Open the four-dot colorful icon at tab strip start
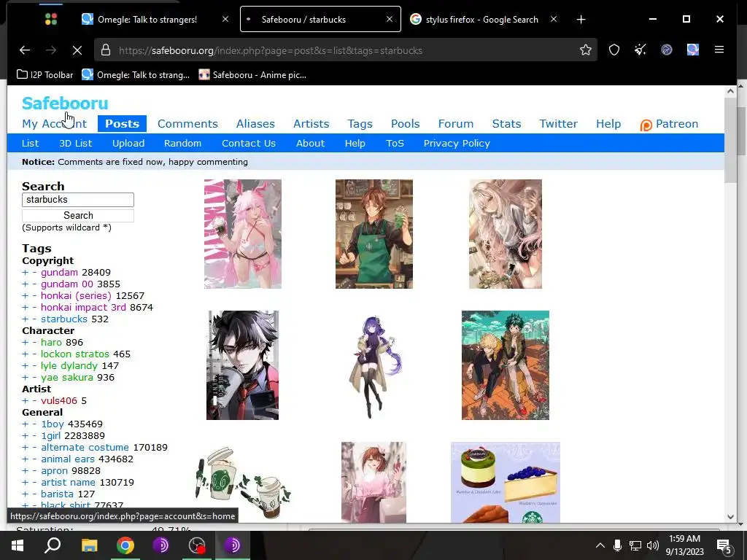The height and width of the screenshot is (560, 747). [x=51, y=19]
